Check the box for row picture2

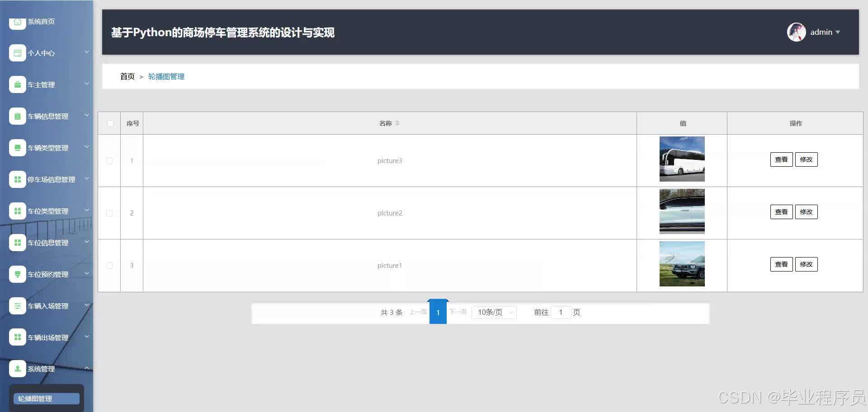(x=109, y=213)
